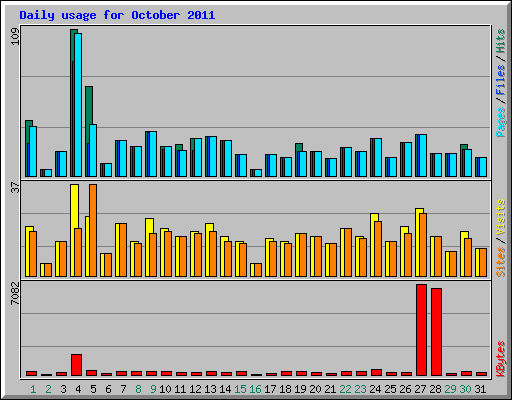Click the Files legend label
This screenshot has height=400, width=512.
click(x=501, y=80)
